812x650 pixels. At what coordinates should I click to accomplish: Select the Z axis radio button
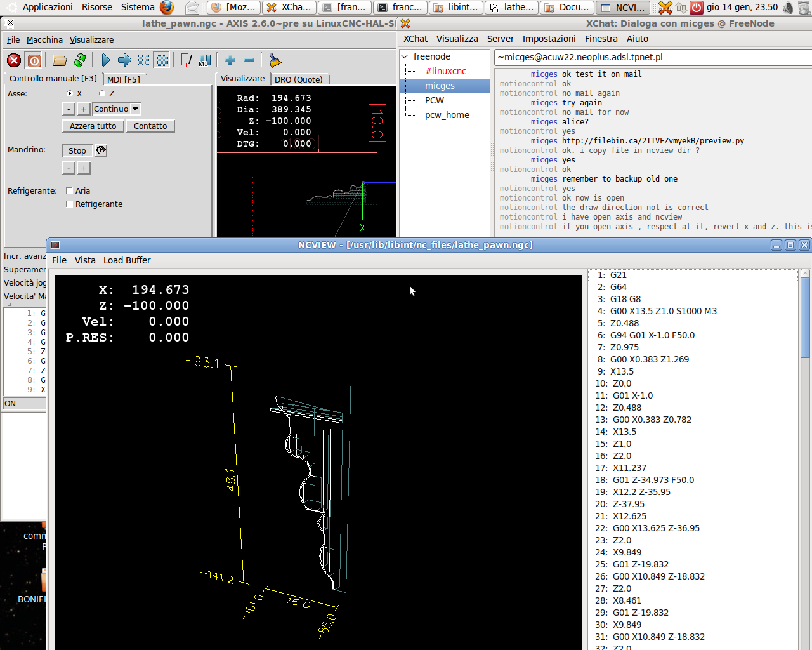pyautogui.click(x=102, y=93)
